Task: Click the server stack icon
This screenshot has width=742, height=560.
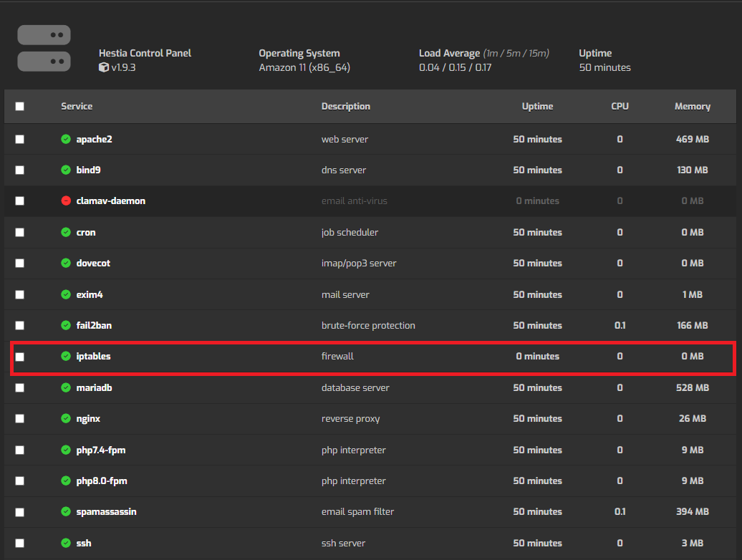Action: pos(44,48)
